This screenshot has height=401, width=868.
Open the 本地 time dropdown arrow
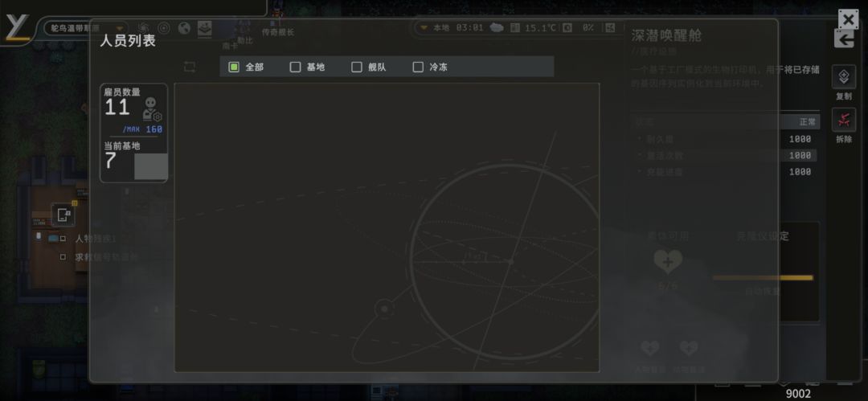[x=424, y=27]
